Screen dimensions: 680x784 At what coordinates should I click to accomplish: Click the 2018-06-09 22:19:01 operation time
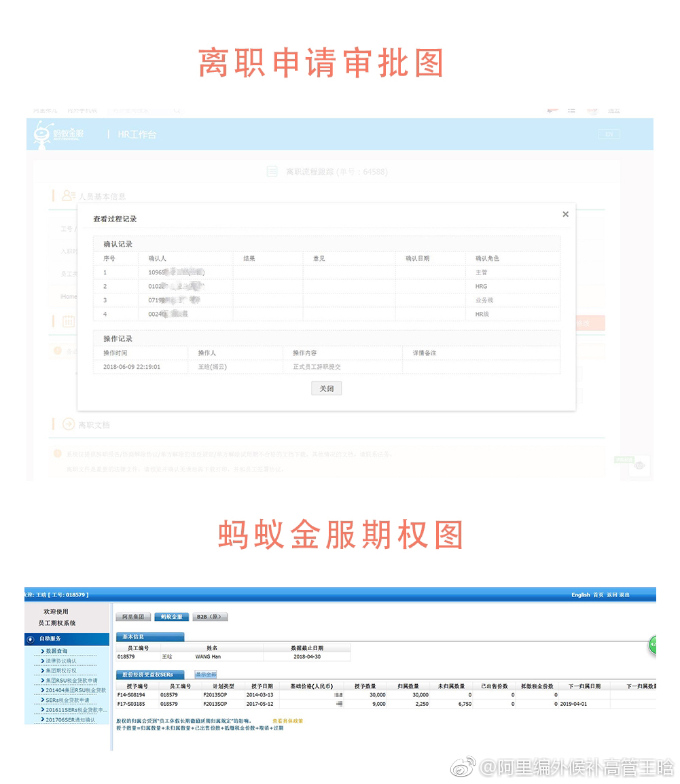[x=132, y=367]
